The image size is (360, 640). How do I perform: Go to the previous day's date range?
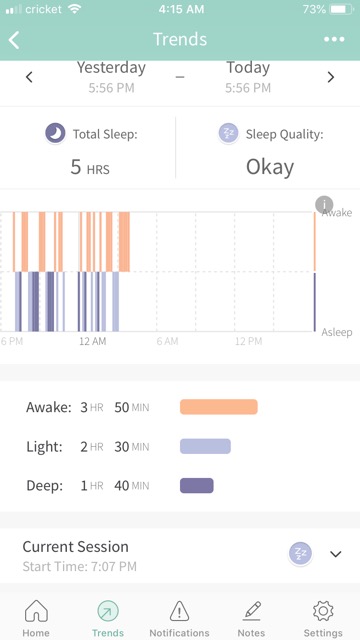(29, 77)
